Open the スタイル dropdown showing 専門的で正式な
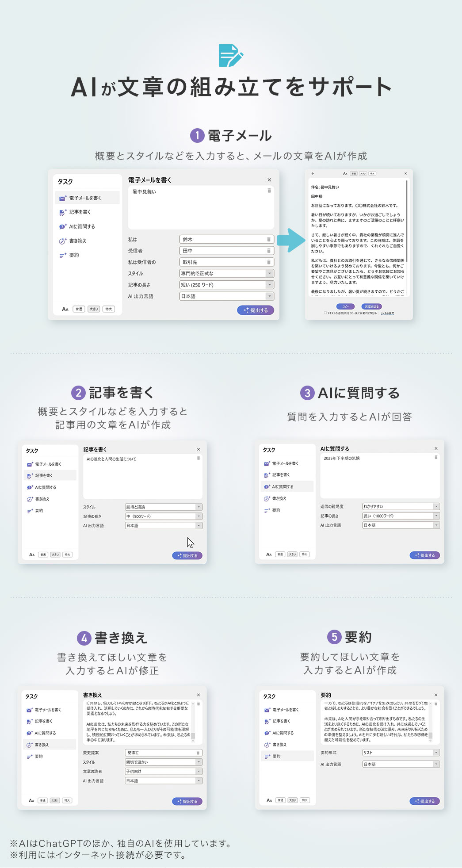Screen dimensions: 462x868 coord(226,273)
